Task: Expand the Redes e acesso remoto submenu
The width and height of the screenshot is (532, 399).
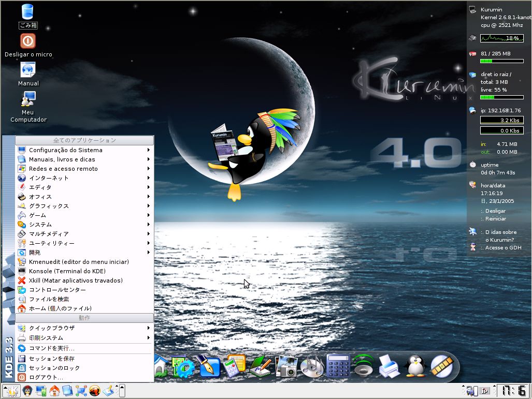Action: point(84,169)
